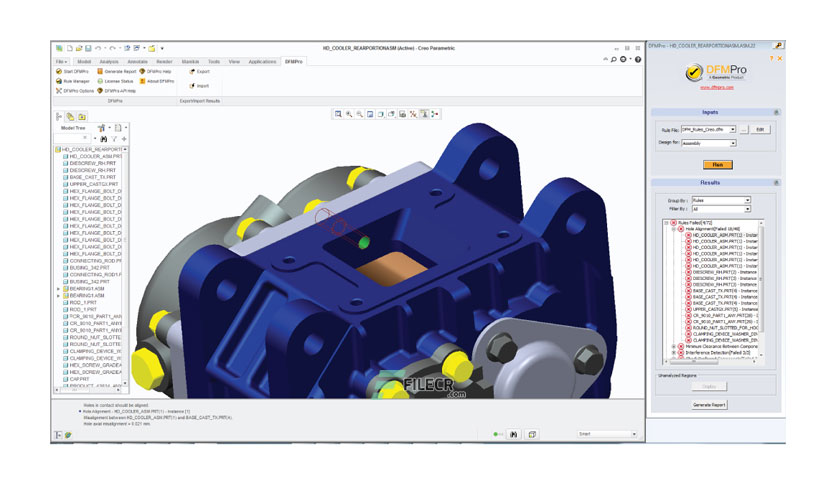Open the Smart selection filter dropdown
Viewport: 836px width, 484px height.
(x=634, y=434)
